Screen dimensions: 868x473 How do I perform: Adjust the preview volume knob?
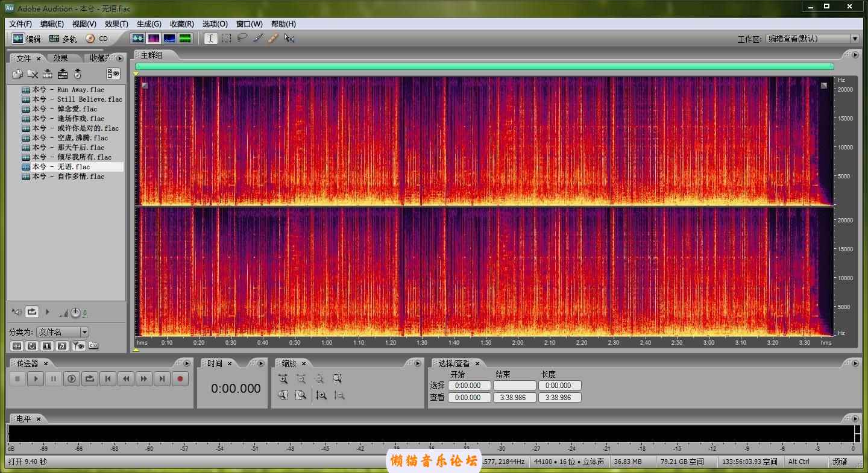point(75,313)
